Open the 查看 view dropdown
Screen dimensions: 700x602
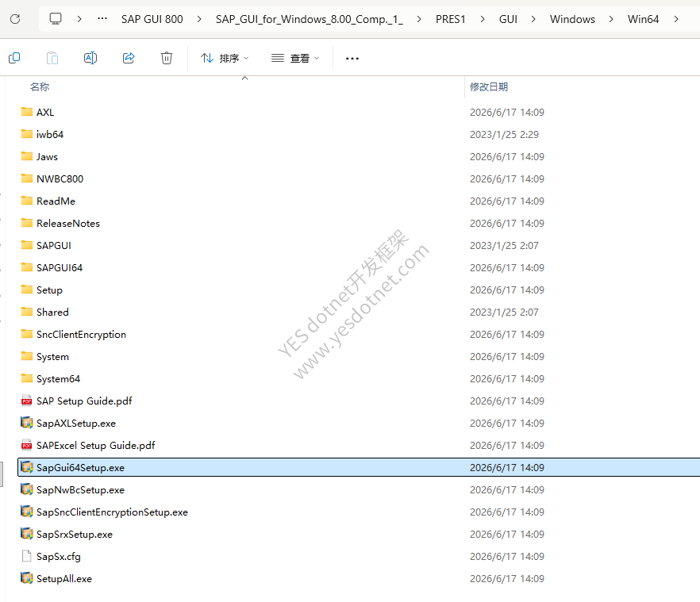click(295, 58)
